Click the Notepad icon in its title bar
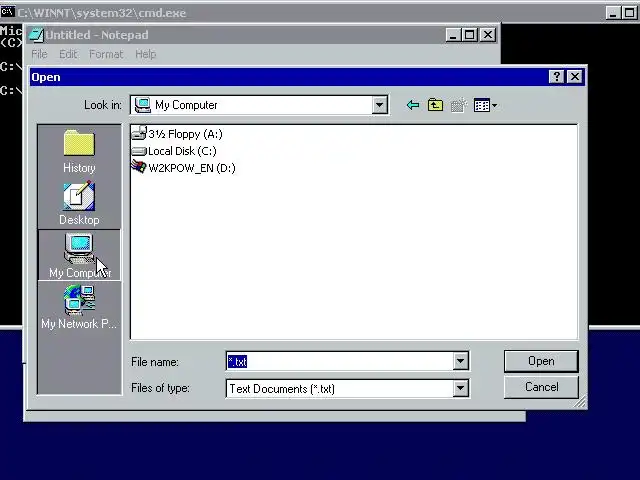The width and height of the screenshot is (640, 480). point(36,35)
